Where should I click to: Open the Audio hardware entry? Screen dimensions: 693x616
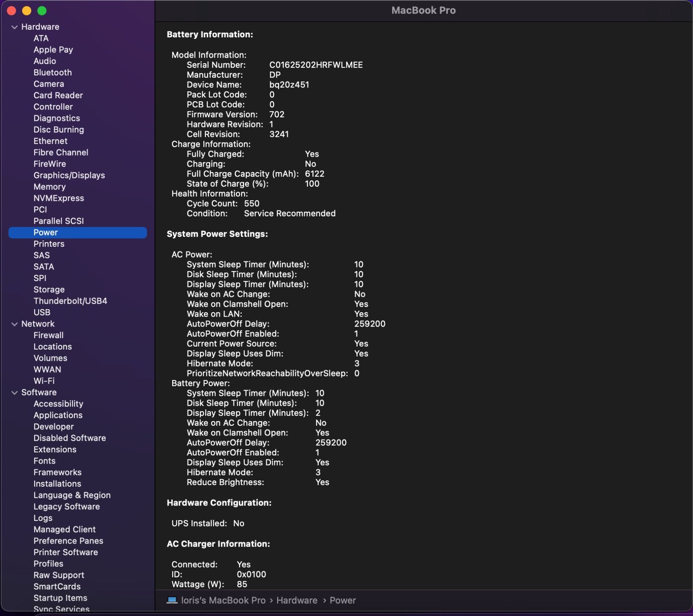(x=45, y=61)
